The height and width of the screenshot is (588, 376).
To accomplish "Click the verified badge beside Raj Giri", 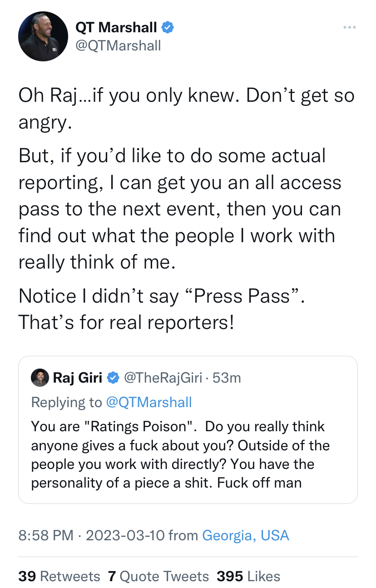I will [113, 378].
